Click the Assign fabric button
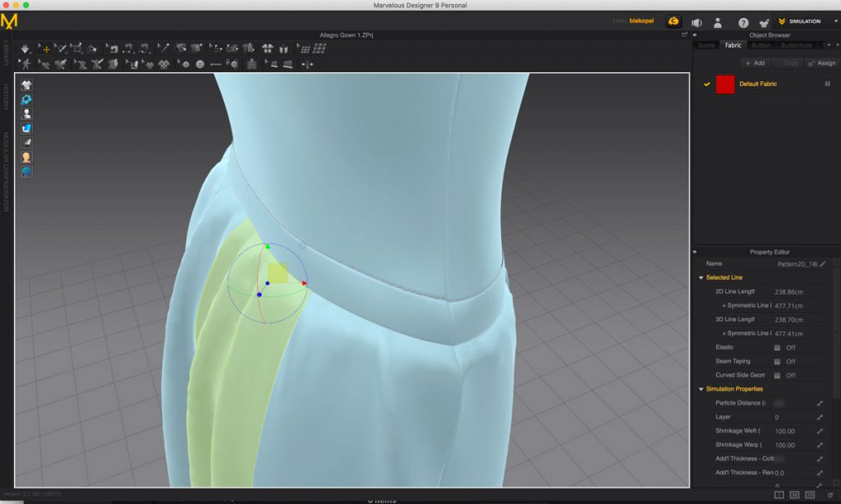Image resolution: width=841 pixels, height=504 pixels. point(821,63)
